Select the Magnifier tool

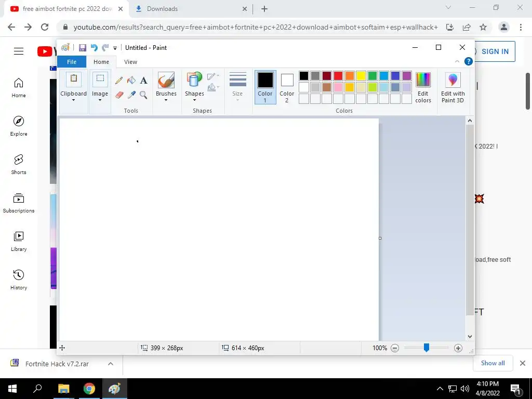coord(143,95)
